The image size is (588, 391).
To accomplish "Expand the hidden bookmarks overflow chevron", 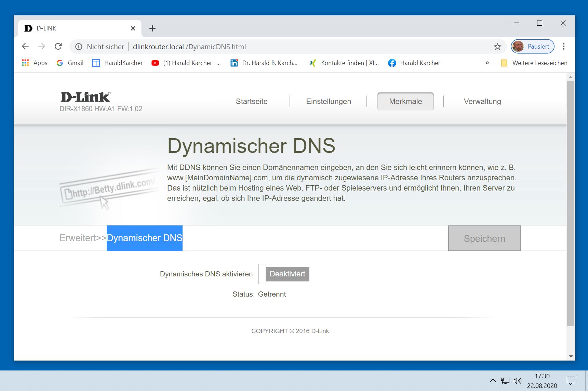I will click(x=487, y=63).
